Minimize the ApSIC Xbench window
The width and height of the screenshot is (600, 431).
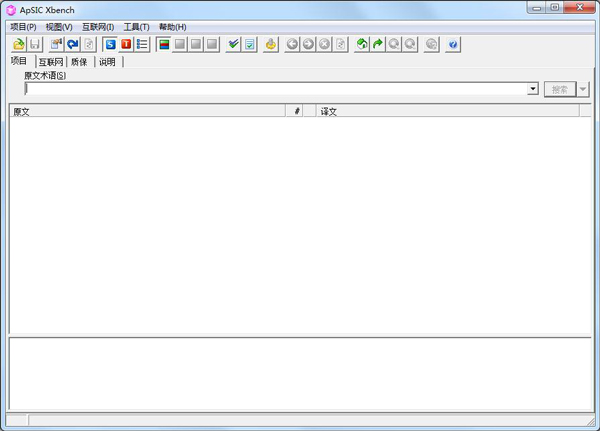[x=537, y=8]
